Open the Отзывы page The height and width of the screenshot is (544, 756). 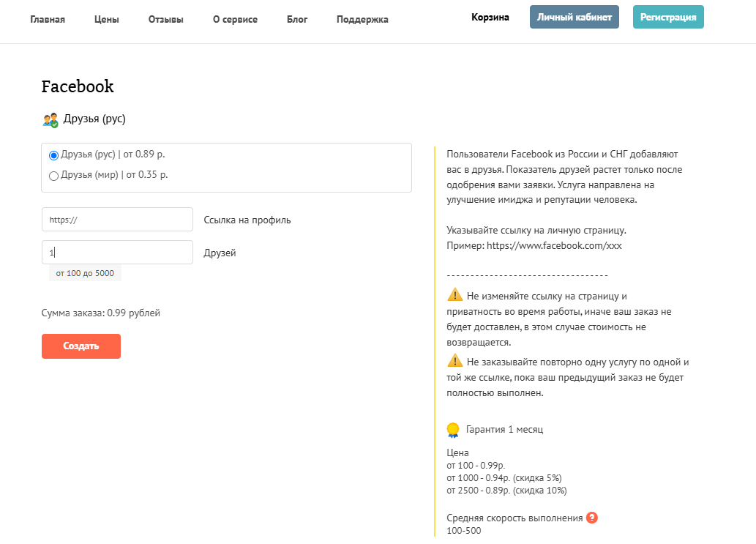pos(166,19)
